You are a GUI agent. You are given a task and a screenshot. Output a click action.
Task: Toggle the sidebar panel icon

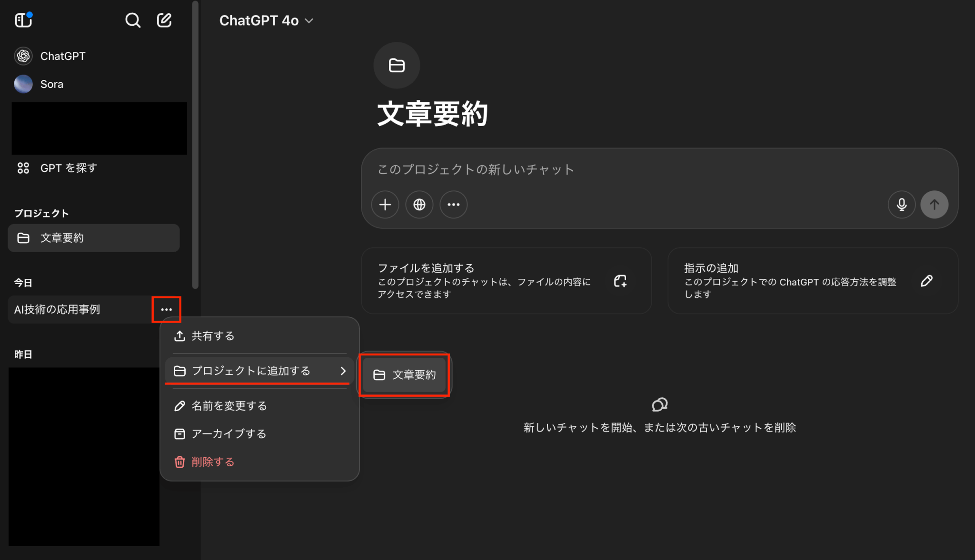pyautogui.click(x=23, y=20)
